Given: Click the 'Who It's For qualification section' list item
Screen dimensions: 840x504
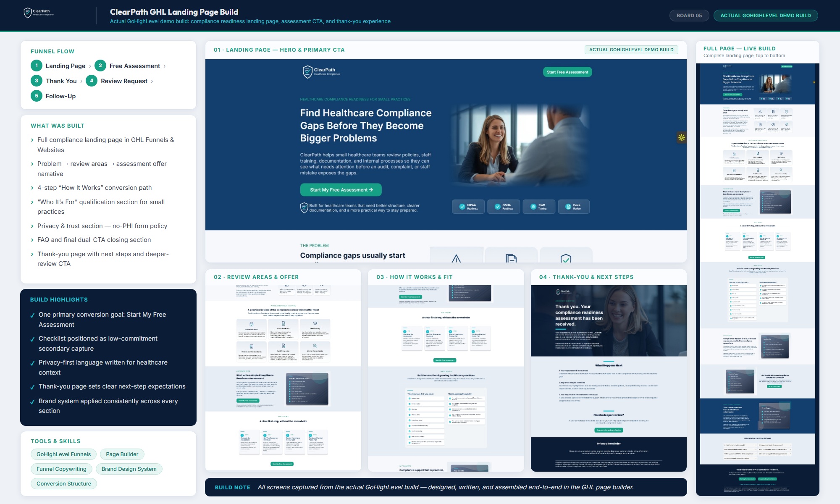Looking at the screenshot, I should click(x=101, y=207).
